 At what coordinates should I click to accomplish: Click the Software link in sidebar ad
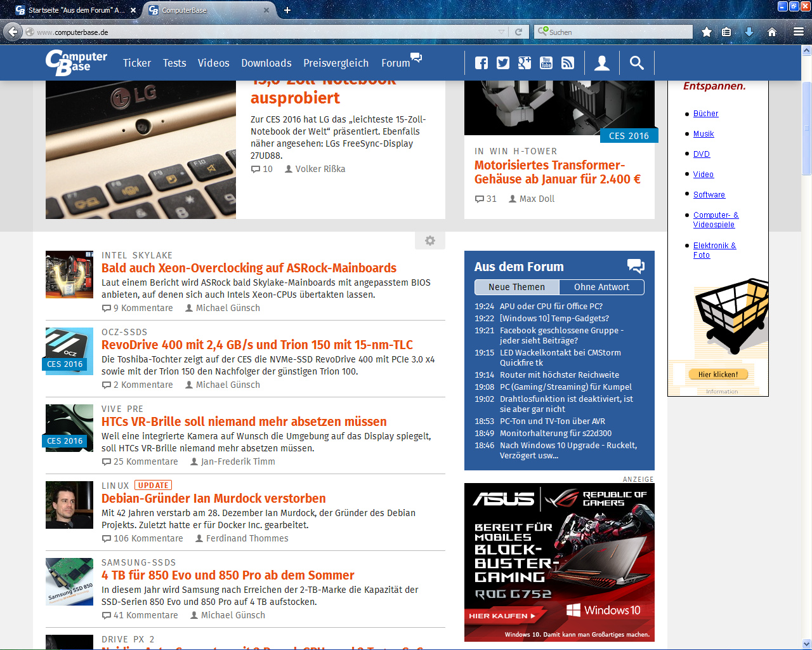pos(709,195)
